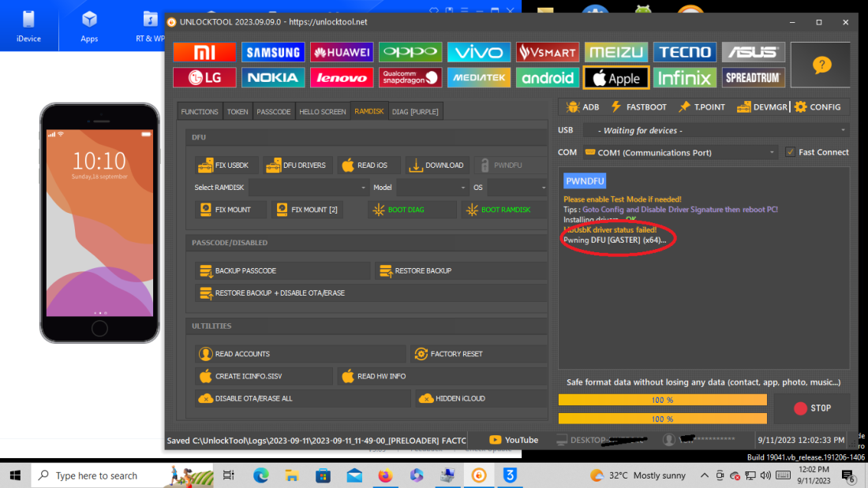The width and height of the screenshot is (868, 488).
Task: Switch to the TOKEN tab
Action: click(238, 111)
